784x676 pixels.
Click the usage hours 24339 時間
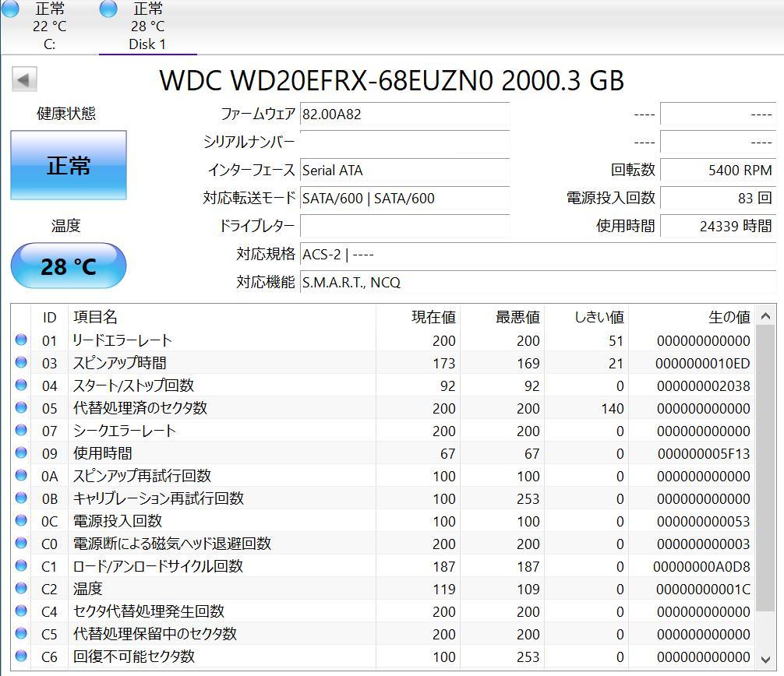[x=718, y=227]
